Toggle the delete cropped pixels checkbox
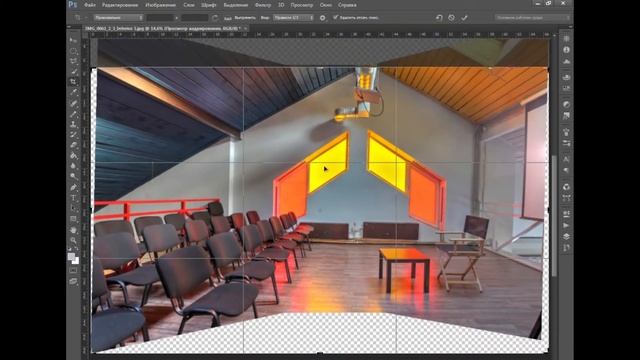Image resolution: width=640 pixels, height=360 pixels. pyautogui.click(x=336, y=18)
